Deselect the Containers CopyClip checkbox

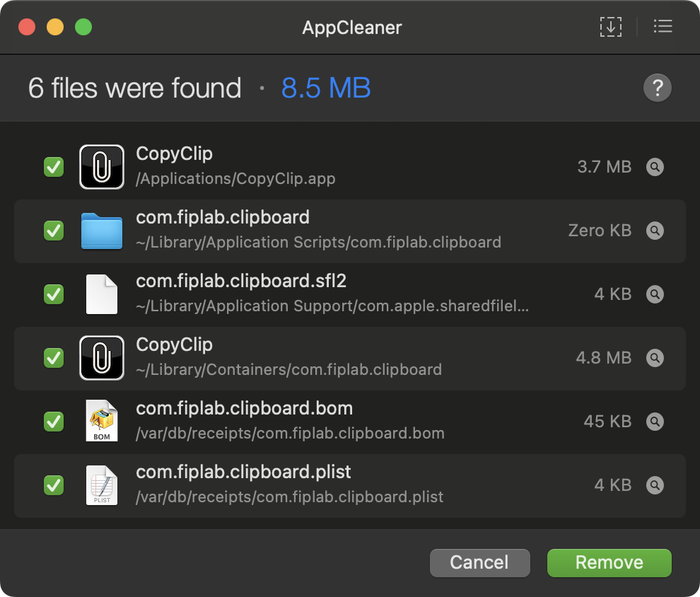(54, 359)
